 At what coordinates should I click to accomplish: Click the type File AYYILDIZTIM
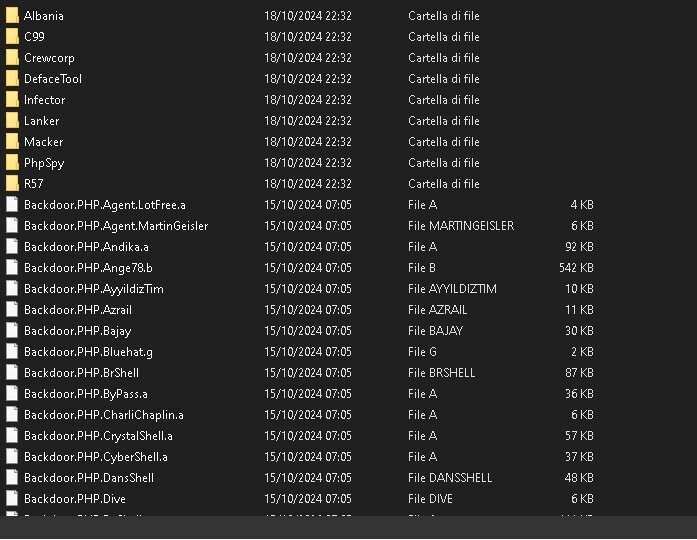(x=452, y=289)
